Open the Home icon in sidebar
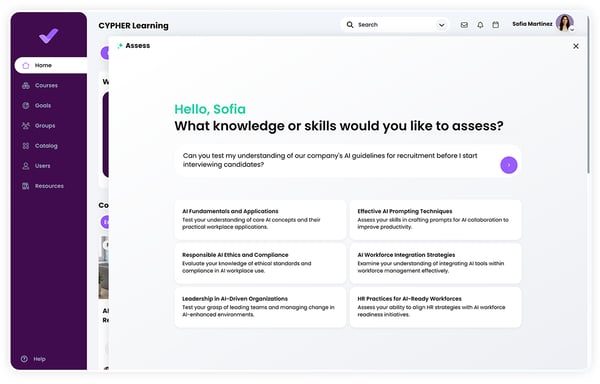 26,65
